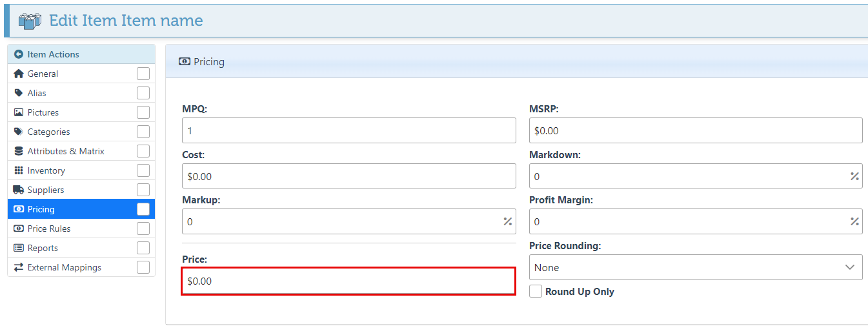Screen dimensions: 868x335
Task: Click the tag icon next to Alias
Action: pyautogui.click(x=19, y=93)
